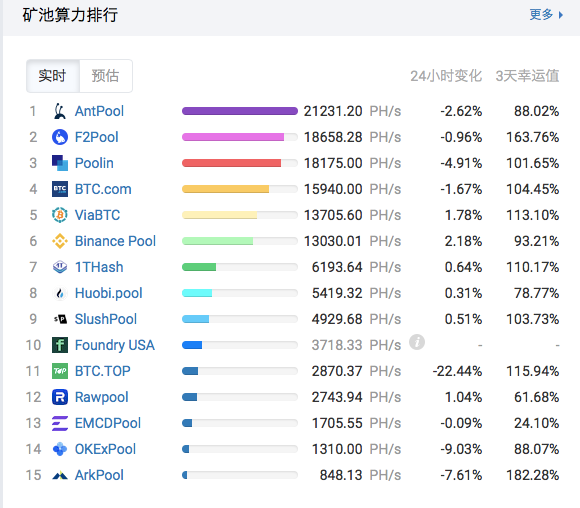Click the Huobi.pool flame icon

[60, 293]
